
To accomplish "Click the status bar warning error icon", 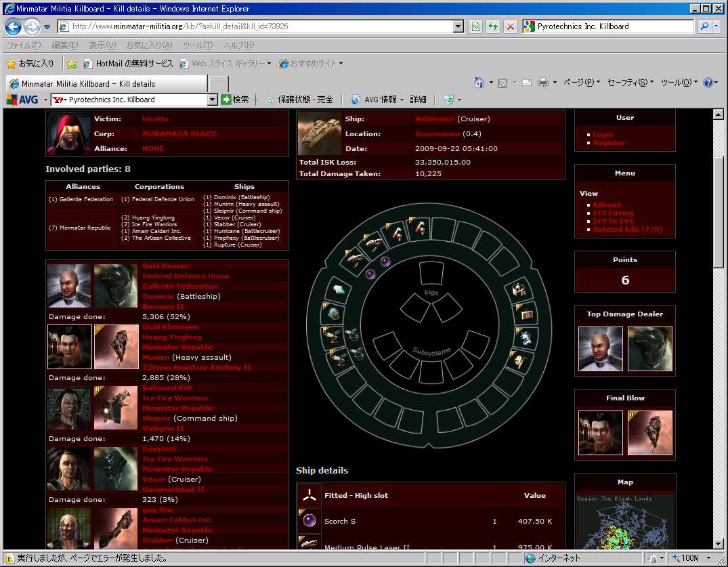I will 9,558.
